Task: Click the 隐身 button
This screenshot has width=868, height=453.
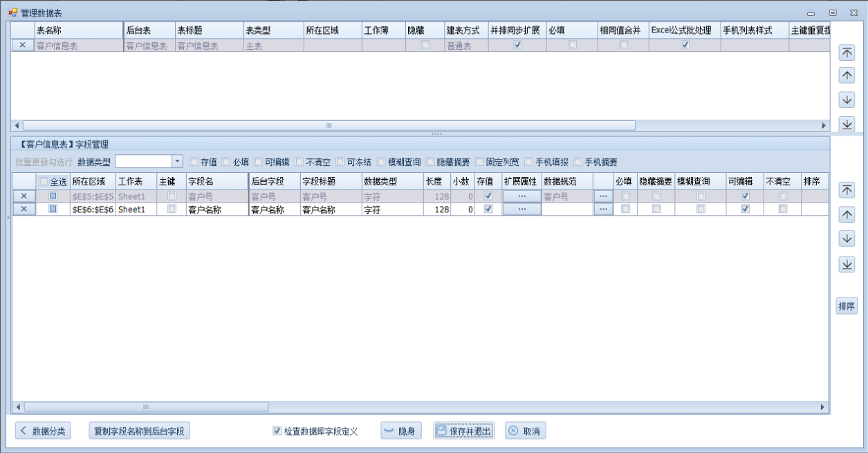Action: 401,431
